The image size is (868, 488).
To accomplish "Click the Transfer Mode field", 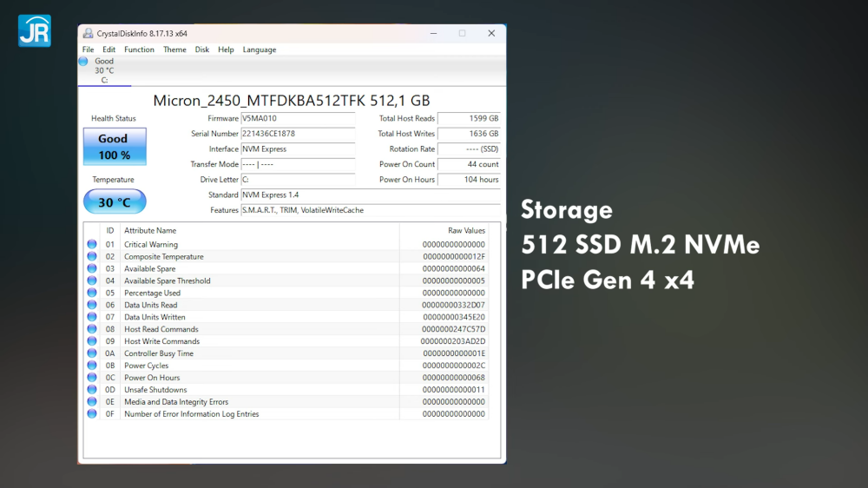I will pyautogui.click(x=298, y=164).
